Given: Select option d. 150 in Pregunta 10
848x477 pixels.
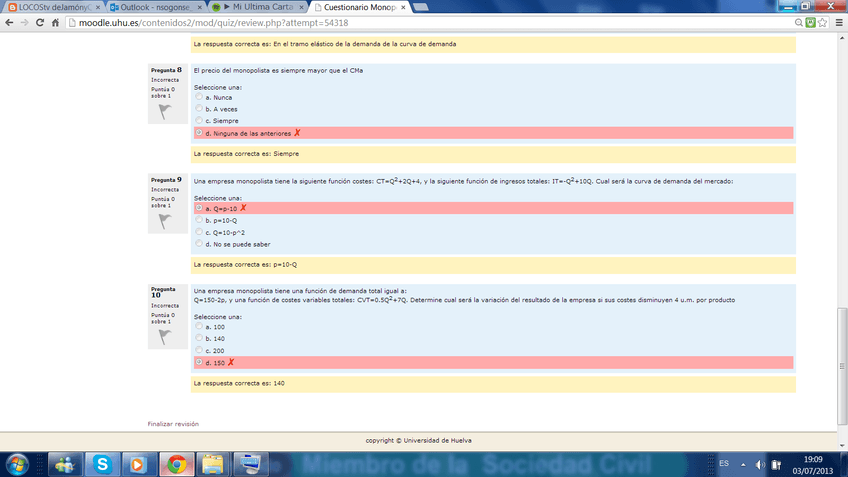Looking at the screenshot, I should pos(199,362).
